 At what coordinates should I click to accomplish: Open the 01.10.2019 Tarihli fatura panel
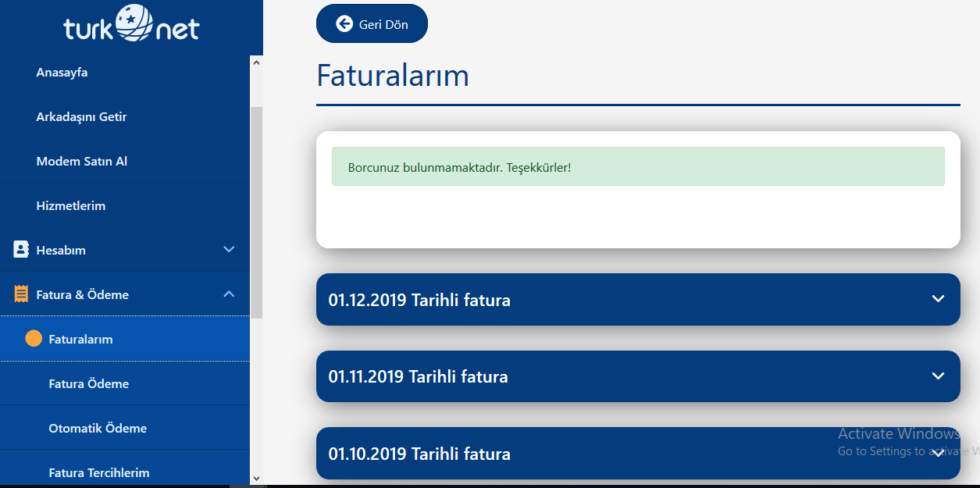point(638,454)
